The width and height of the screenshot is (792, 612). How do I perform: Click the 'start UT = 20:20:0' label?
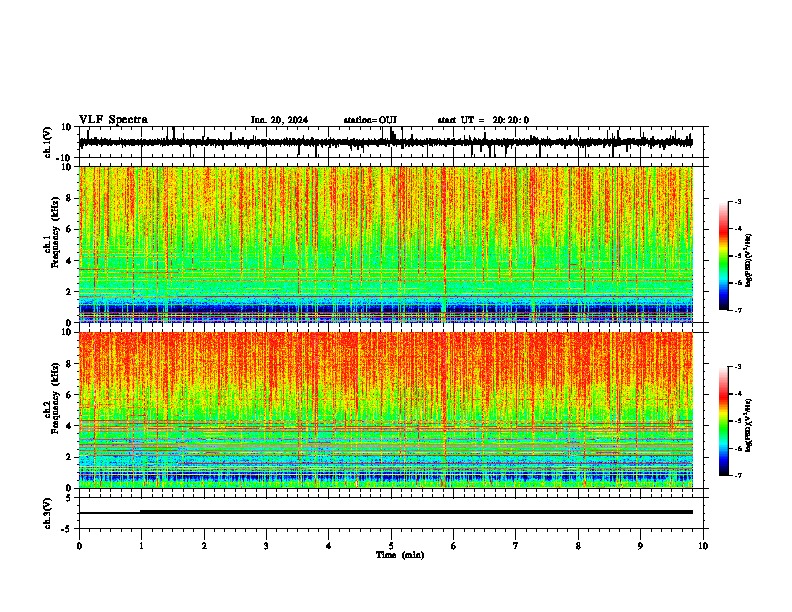pos(483,120)
